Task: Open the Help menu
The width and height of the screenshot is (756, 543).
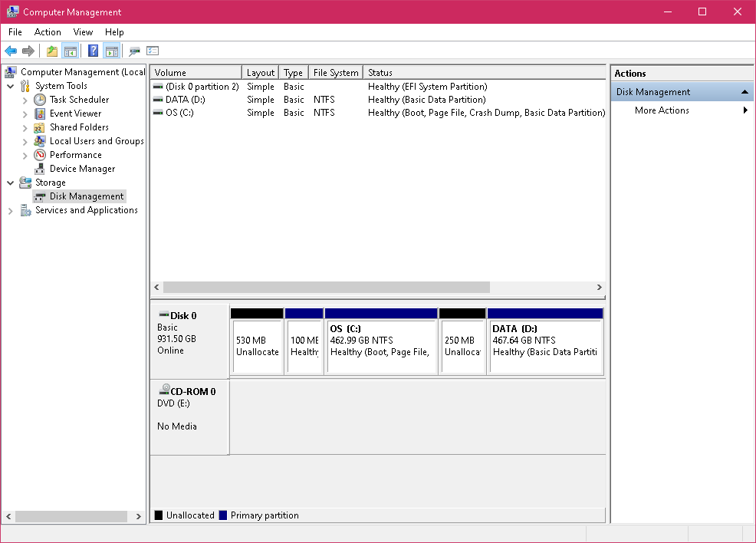Action: click(114, 32)
